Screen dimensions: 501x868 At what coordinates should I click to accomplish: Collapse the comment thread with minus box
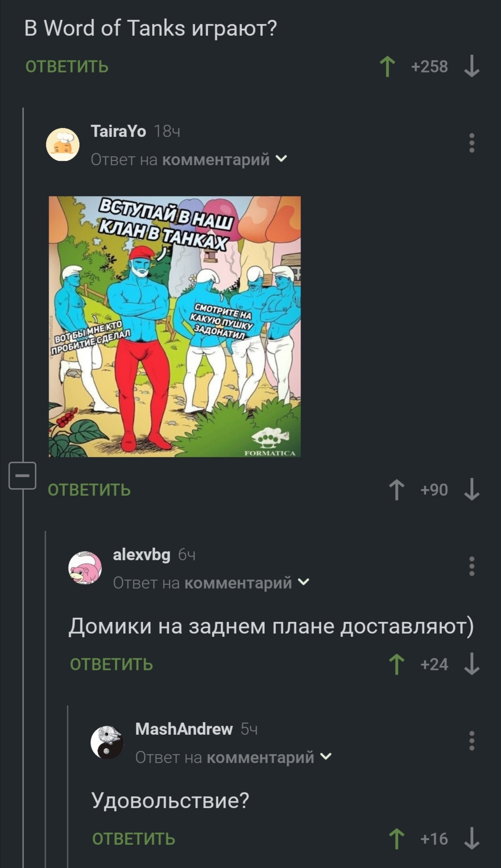click(x=22, y=476)
